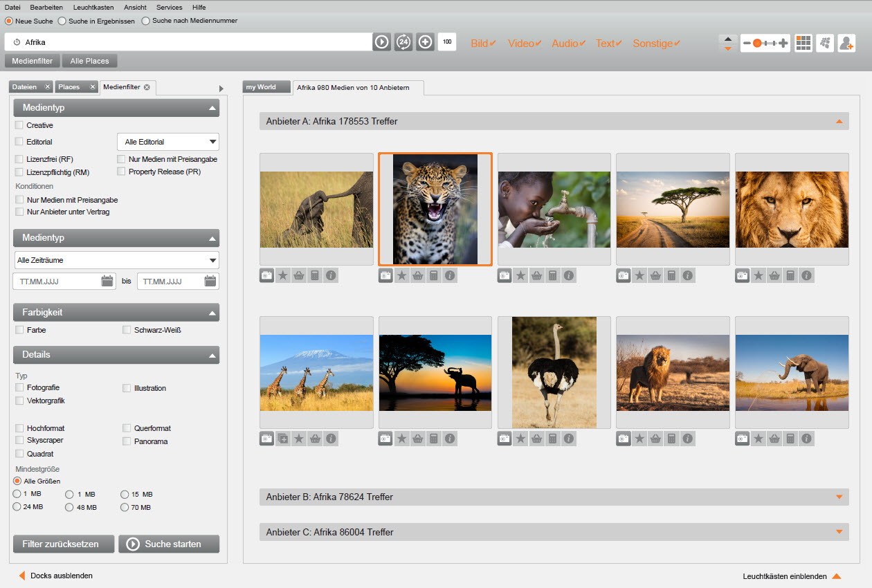Open the Alle Editorial dropdown
The height and width of the screenshot is (588, 872).
coord(168,142)
